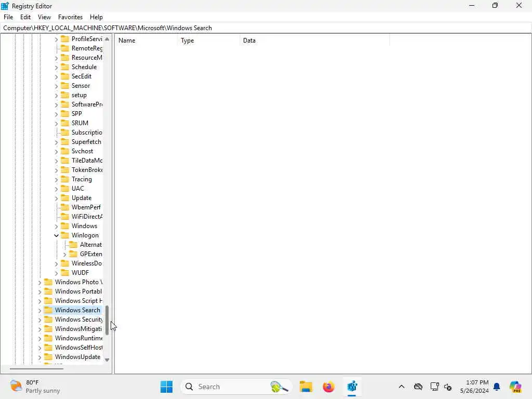Select the WindowsMitigati key
Image resolution: width=532 pixels, height=399 pixels.
coord(78,329)
